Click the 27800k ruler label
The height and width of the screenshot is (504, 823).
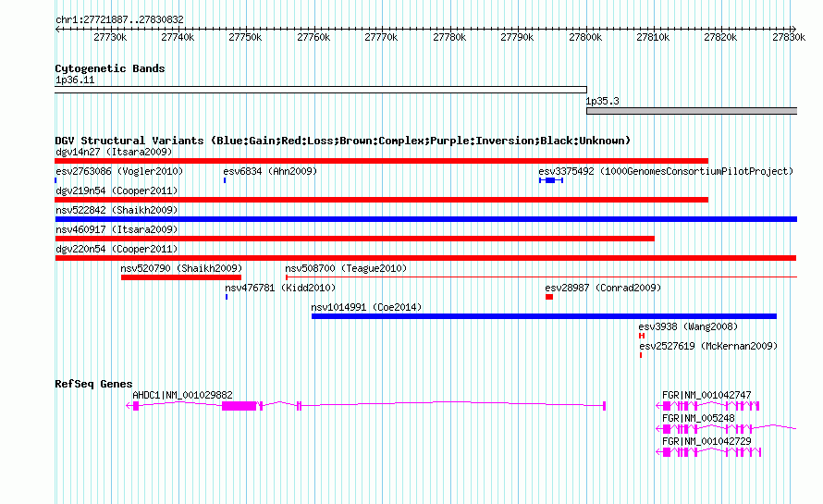coord(585,37)
